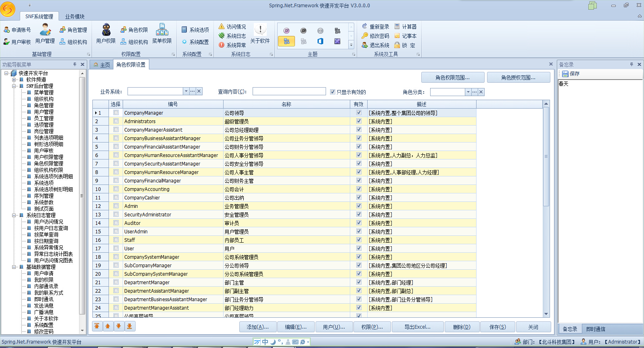Click 退出系统 ribbon item
This screenshot has height=348, width=644.
376,45
